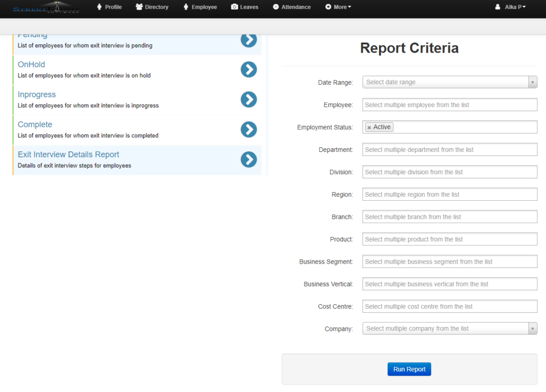
Task: Click the Run Report button
Action: (409, 369)
